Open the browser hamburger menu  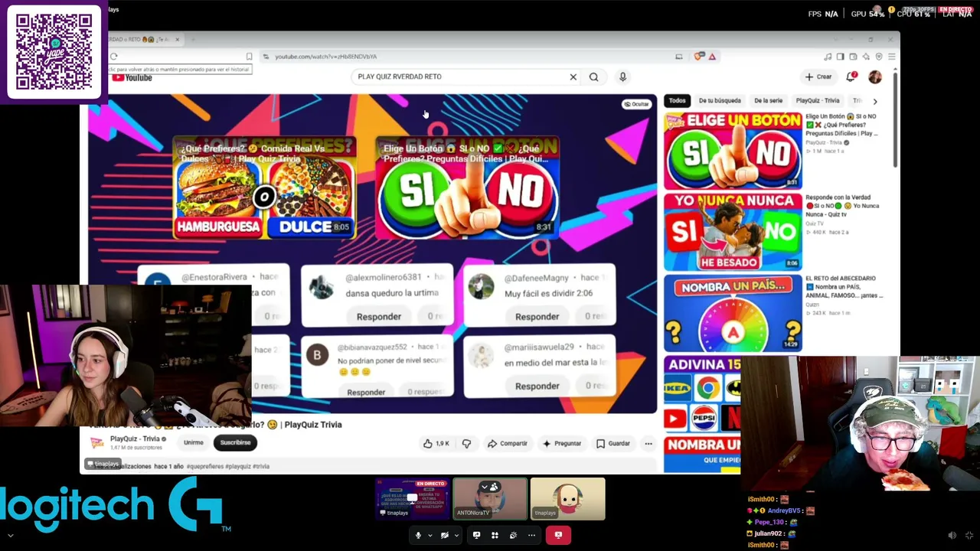point(891,57)
